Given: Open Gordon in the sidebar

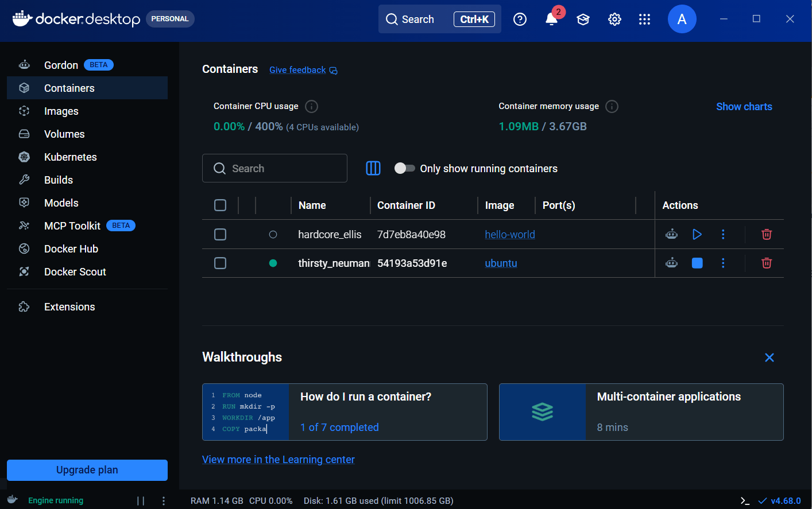Looking at the screenshot, I should [x=87, y=65].
